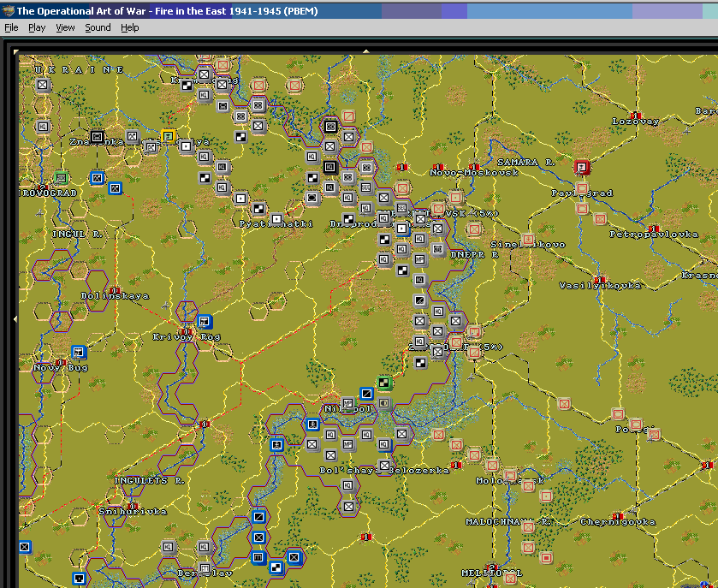Open the Play menu

pos(37,27)
